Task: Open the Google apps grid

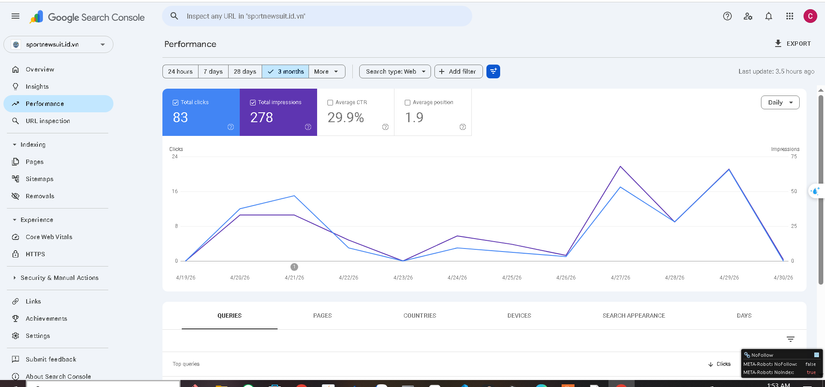Action: (789, 16)
